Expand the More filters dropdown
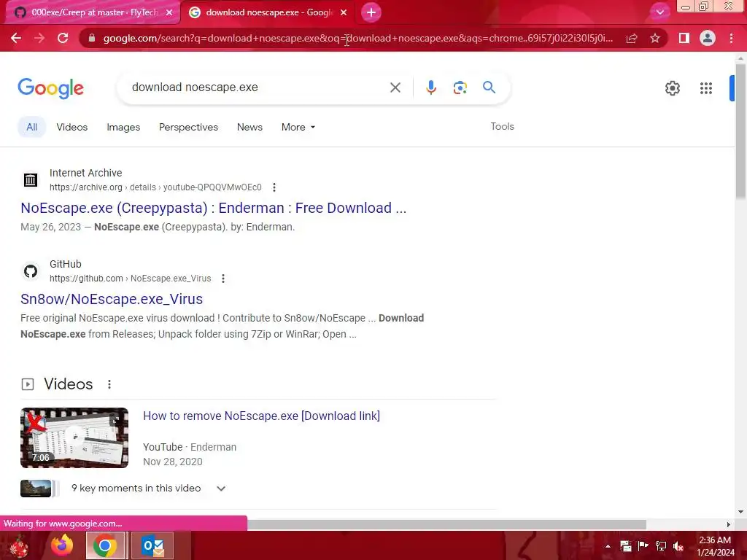Viewport: 747px width, 560px height. point(298,127)
